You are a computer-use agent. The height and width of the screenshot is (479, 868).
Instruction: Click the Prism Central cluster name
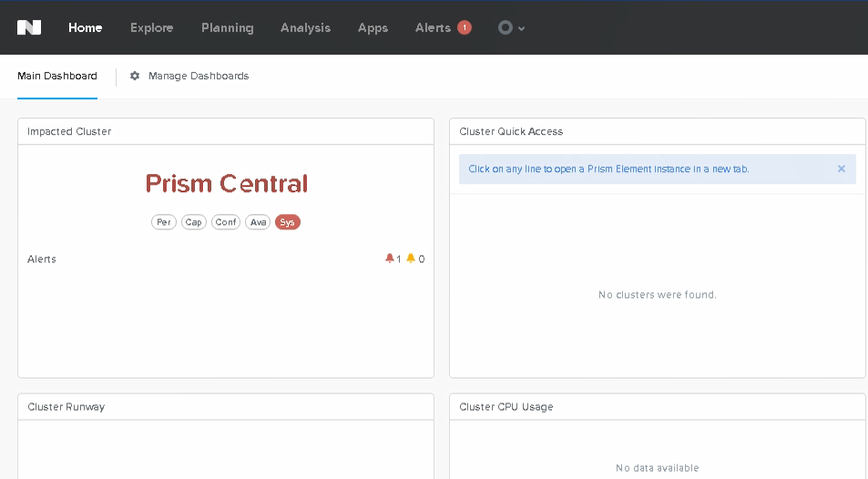226,183
